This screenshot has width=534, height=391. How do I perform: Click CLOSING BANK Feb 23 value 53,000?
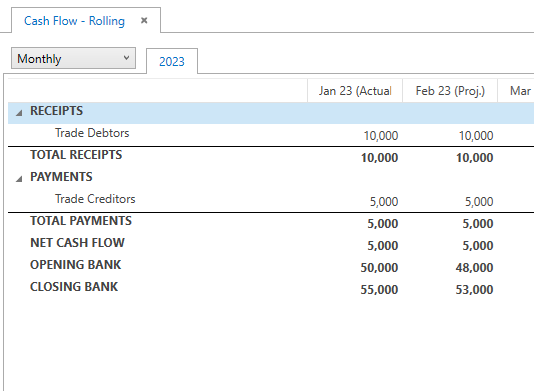pyautogui.click(x=474, y=290)
